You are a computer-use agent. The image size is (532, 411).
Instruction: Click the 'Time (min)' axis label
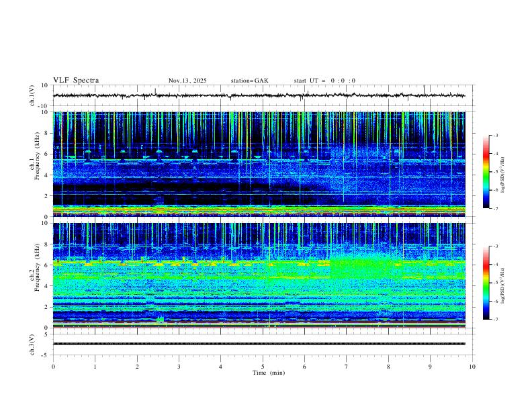coord(269,373)
